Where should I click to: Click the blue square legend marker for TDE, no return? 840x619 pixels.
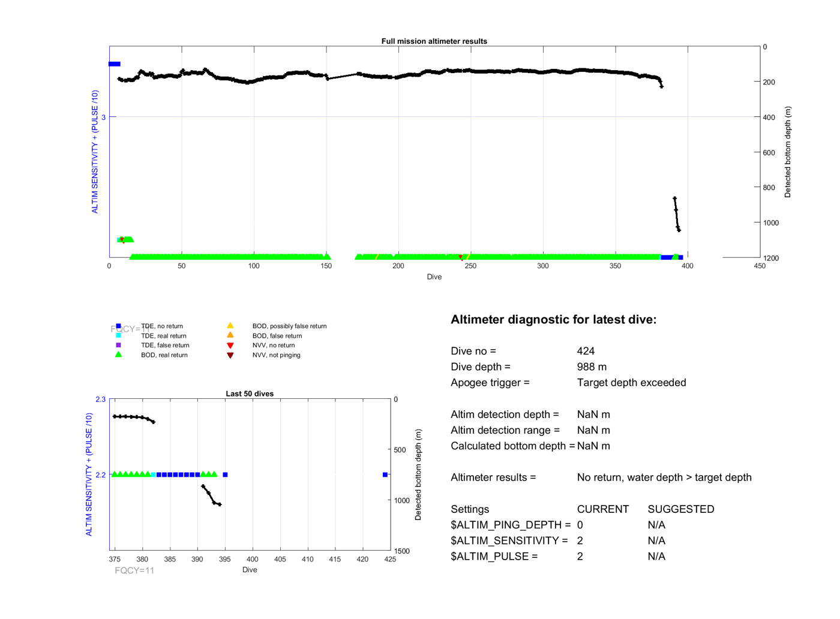click(x=118, y=326)
